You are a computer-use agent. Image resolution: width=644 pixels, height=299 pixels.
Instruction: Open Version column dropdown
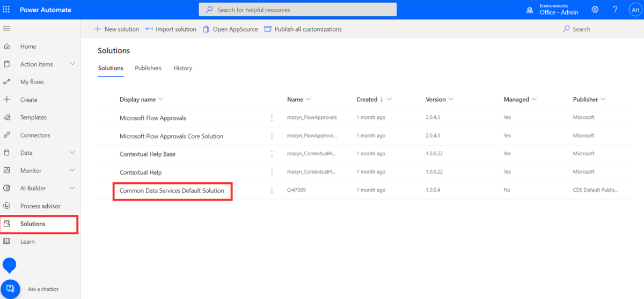[x=451, y=99]
